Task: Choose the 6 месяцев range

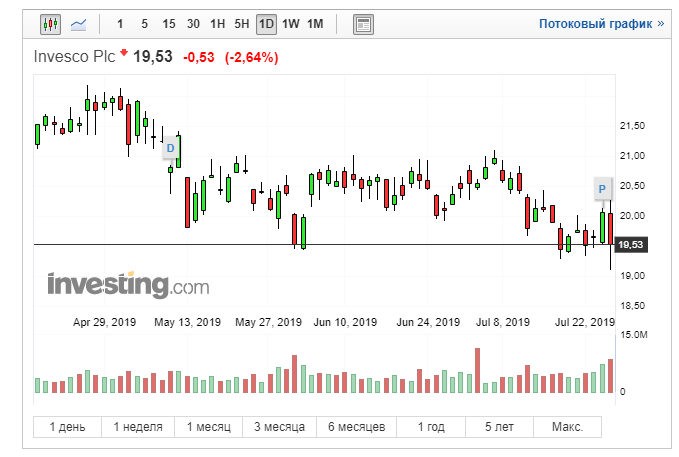Action: [x=356, y=427]
